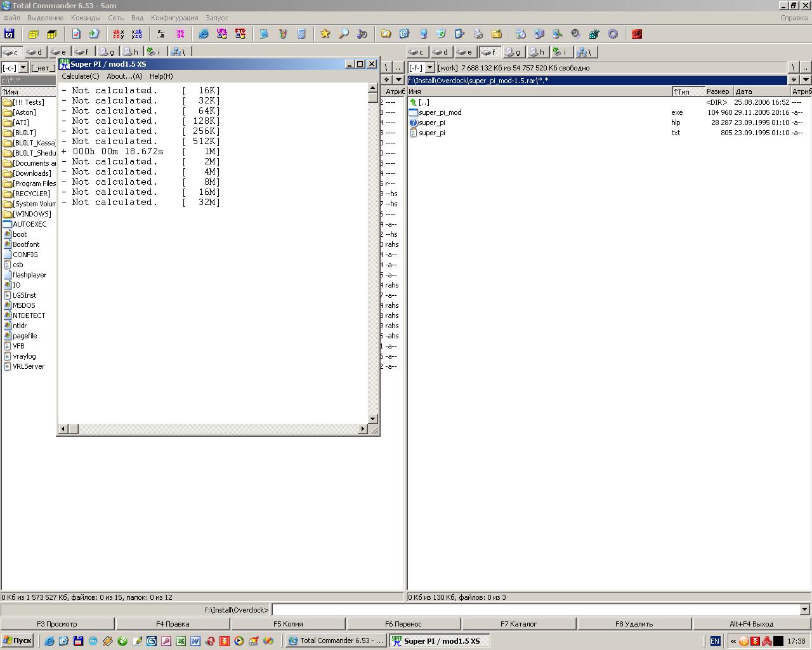Open About...(A) menu in Super PI
The image size is (812, 650).
pos(124,76)
